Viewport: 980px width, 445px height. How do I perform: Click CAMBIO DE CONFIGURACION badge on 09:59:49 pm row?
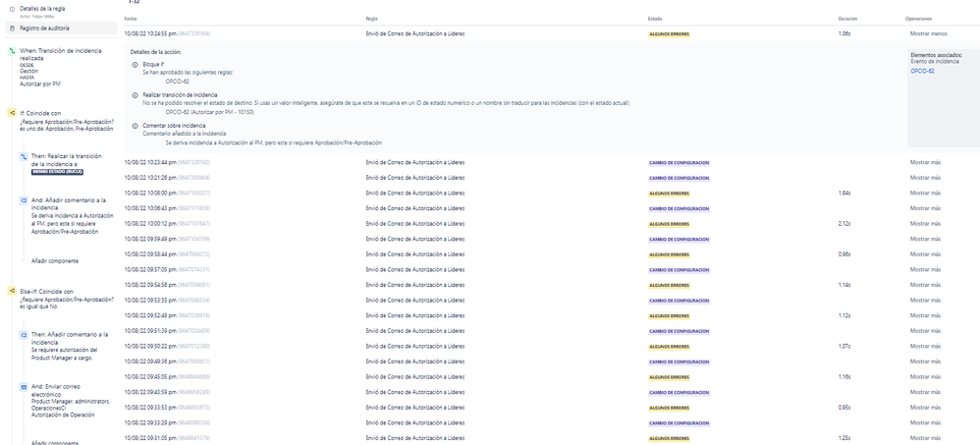pyautogui.click(x=680, y=240)
